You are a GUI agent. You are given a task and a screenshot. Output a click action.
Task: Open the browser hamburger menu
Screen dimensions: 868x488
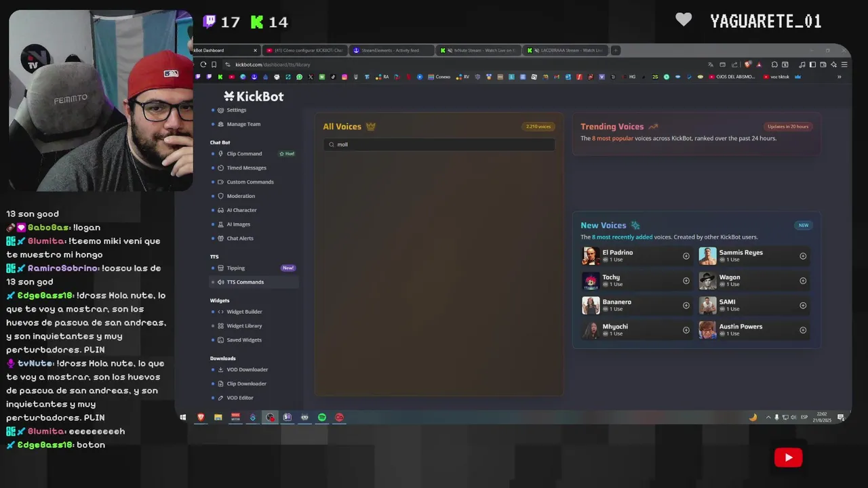pyautogui.click(x=844, y=64)
